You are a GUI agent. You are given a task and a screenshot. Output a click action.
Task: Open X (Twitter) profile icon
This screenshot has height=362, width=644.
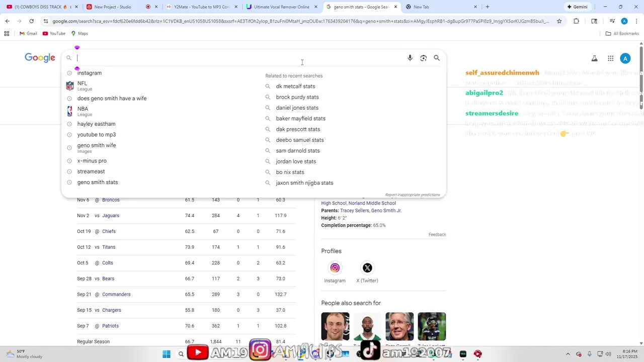pyautogui.click(x=367, y=268)
